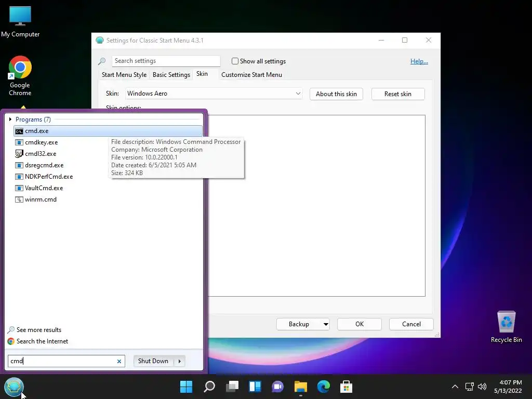Open Microsoft Store from the taskbar
Image resolution: width=532 pixels, height=399 pixels.
346,387
